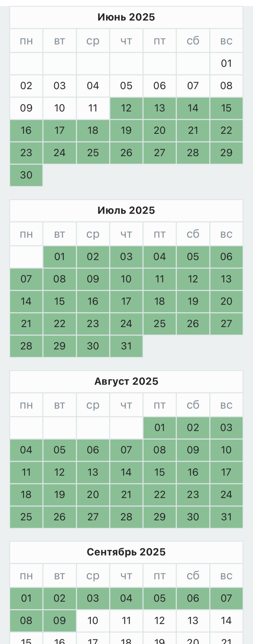The image size is (253, 644).
Task: Click September 01 in Сентябрь 2025
Action: click(x=26, y=598)
